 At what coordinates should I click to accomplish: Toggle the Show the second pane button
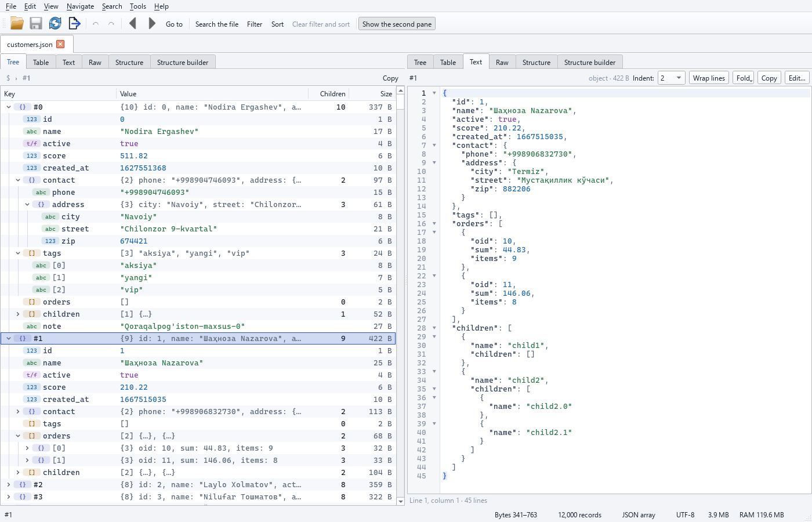(397, 24)
